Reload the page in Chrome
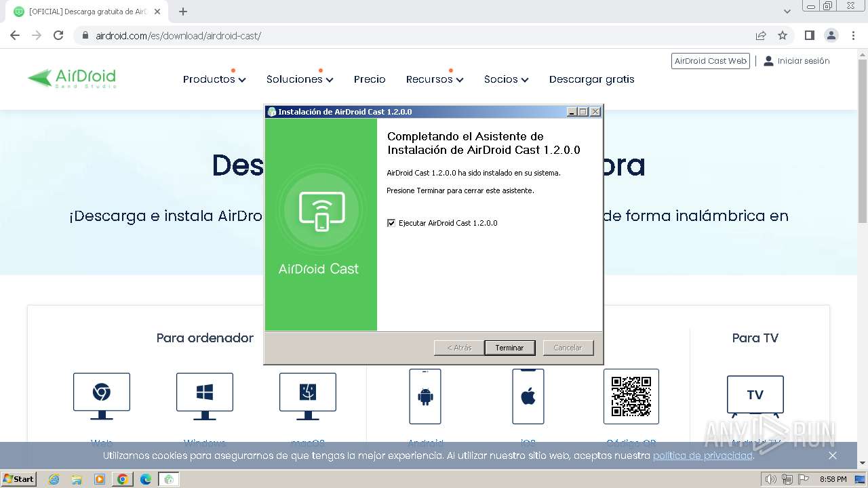This screenshot has width=868, height=488. click(58, 35)
